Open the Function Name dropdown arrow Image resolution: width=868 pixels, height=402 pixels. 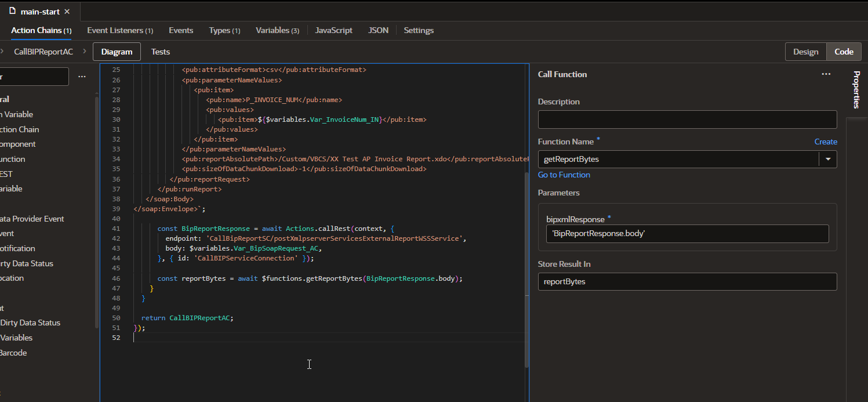[x=827, y=159]
